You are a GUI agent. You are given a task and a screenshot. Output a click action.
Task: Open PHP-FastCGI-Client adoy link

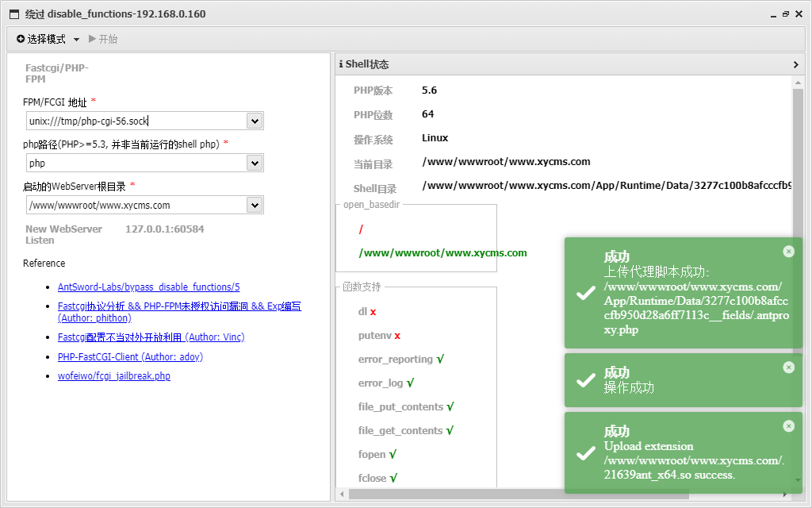[131, 356]
